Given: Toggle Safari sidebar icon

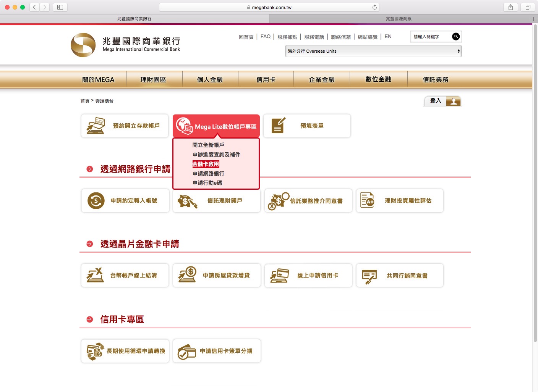Looking at the screenshot, I should (x=60, y=7).
